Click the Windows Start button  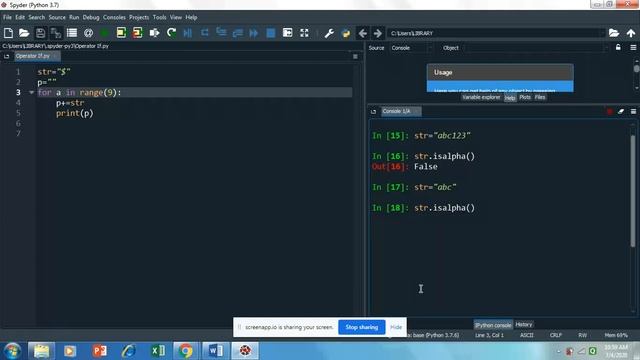click(12, 351)
